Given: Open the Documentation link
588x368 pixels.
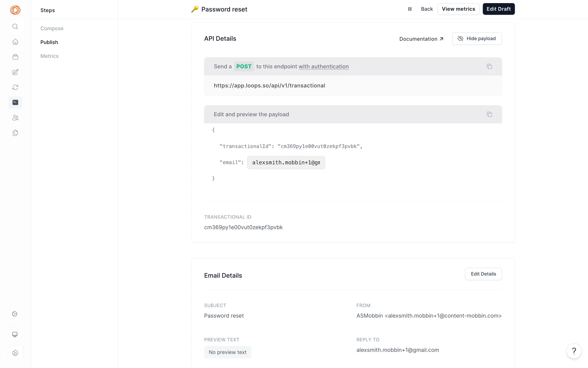Looking at the screenshot, I should click(x=421, y=39).
